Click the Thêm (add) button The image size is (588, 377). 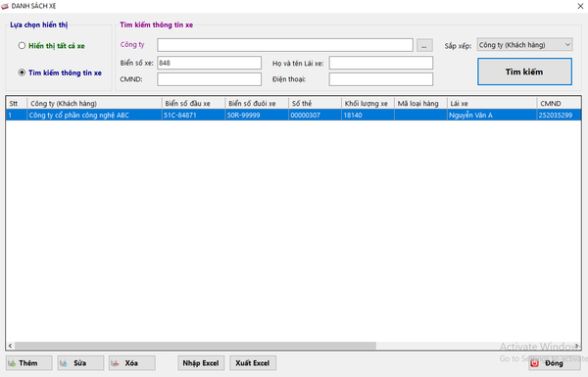(28, 363)
